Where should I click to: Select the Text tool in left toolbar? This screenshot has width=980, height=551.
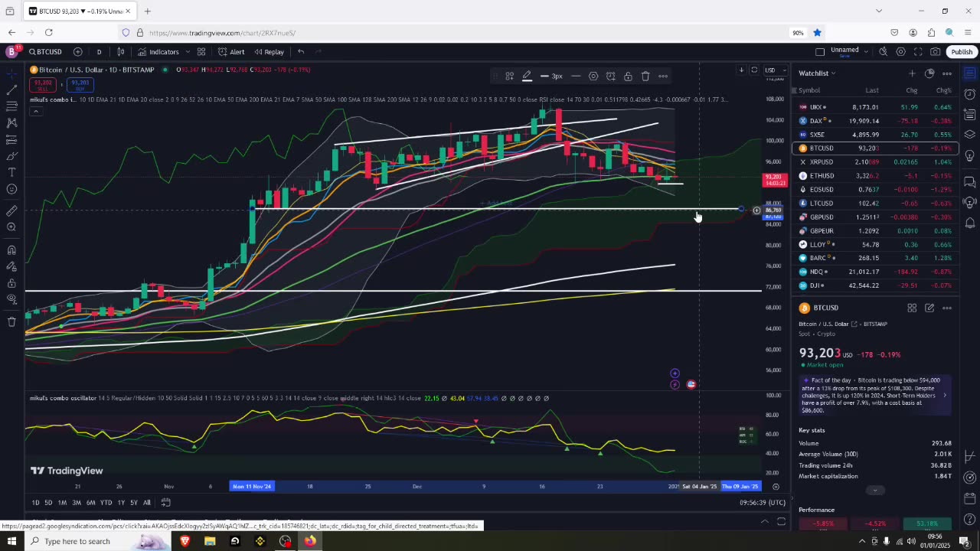click(11, 172)
